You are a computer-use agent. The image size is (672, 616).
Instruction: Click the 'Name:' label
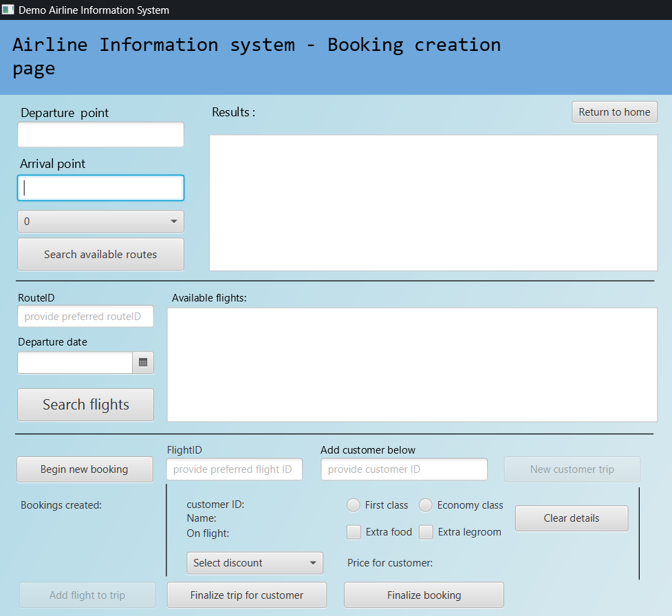(202, 518)
